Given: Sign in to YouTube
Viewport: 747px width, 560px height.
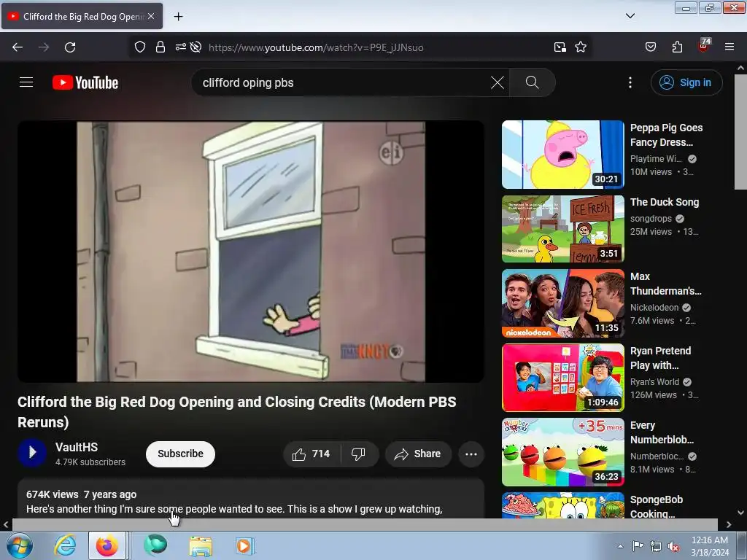Looking at the screenshot, I should coord(686,82).
